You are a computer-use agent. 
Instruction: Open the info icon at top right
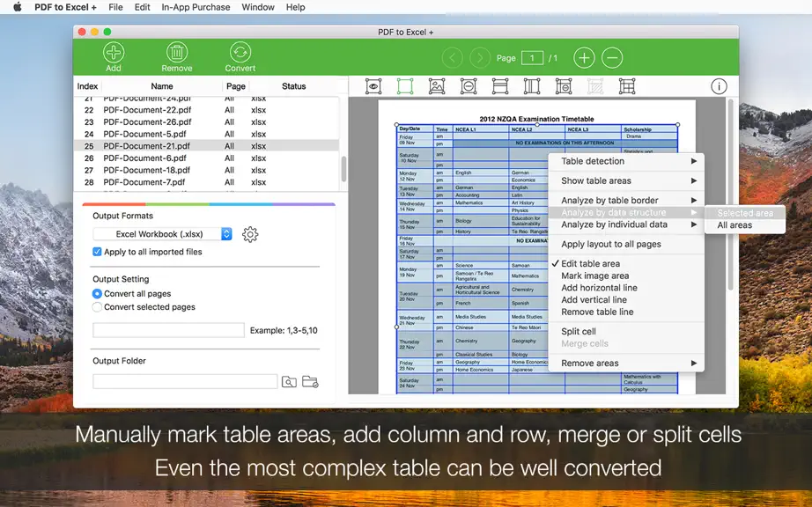[x=719, y=86]
